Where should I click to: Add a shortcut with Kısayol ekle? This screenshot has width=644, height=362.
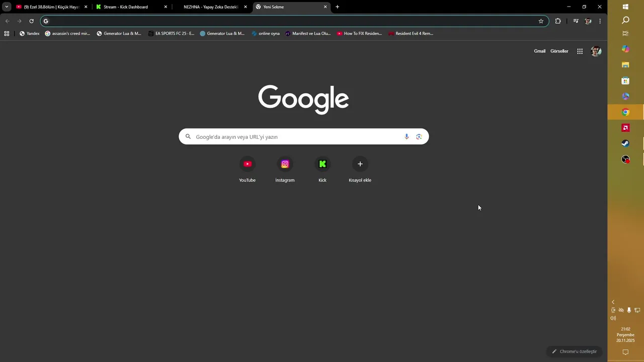360,169
